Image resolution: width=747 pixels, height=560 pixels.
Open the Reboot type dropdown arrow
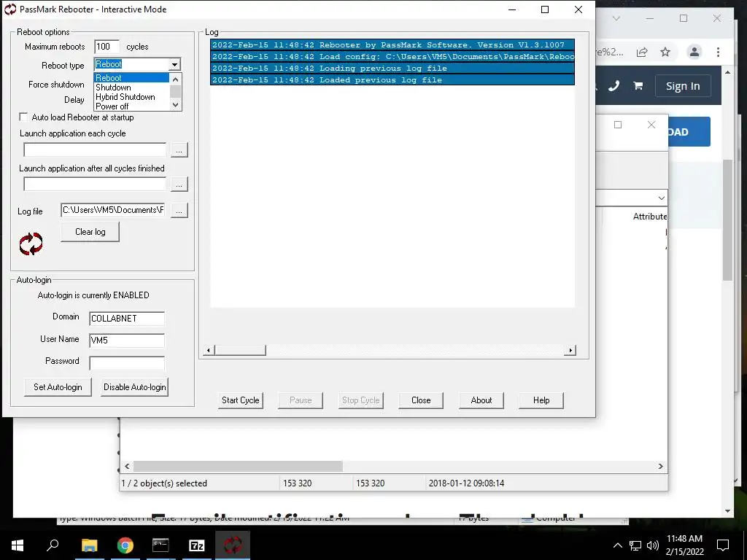click(175, 64)
